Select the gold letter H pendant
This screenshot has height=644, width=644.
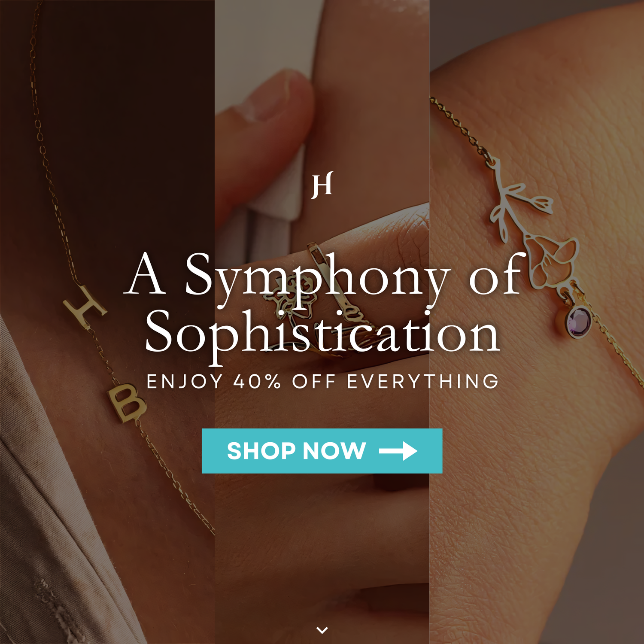tap(84, 307)
